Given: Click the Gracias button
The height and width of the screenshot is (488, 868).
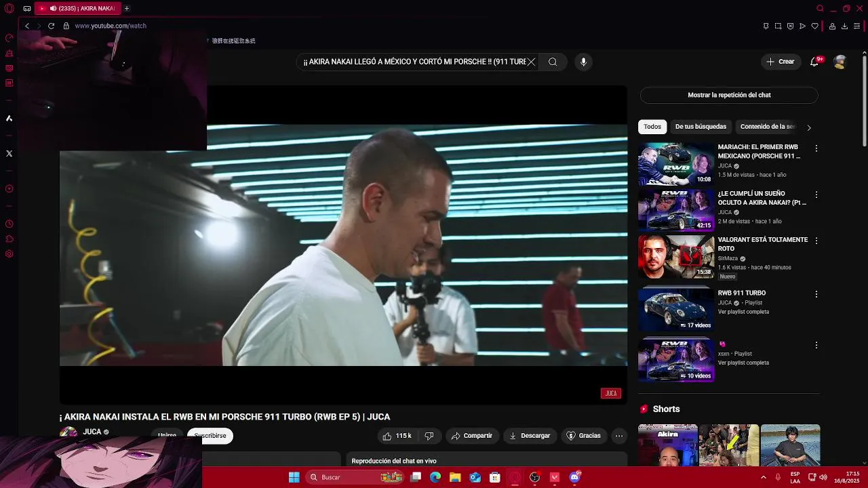Looking at the screenshot, I should (584, 436).
